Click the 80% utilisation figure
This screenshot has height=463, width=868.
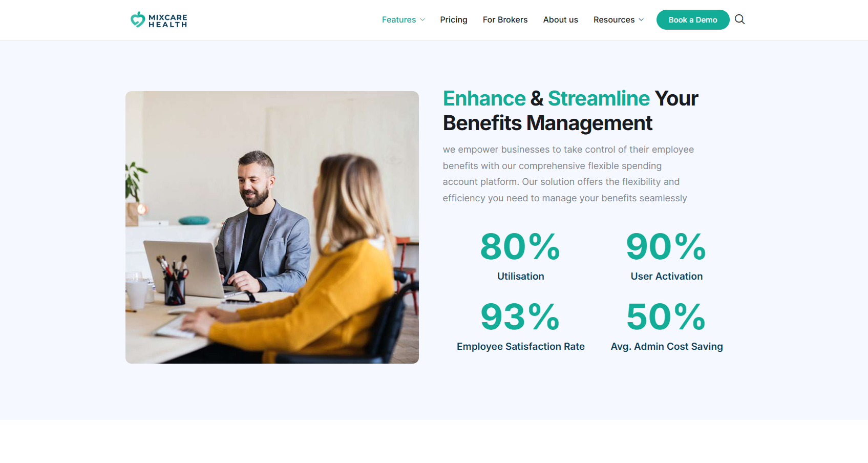coord(520,247)
